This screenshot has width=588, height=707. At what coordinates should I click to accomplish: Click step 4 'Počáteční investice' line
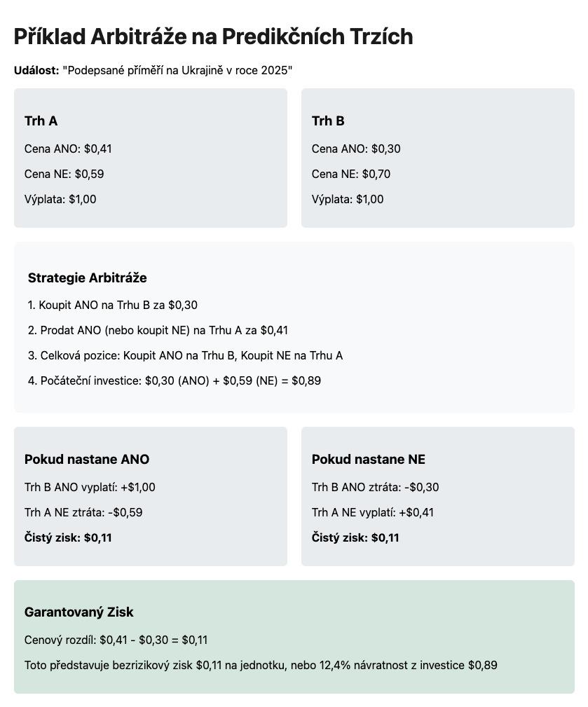click(x=175, y=381)
